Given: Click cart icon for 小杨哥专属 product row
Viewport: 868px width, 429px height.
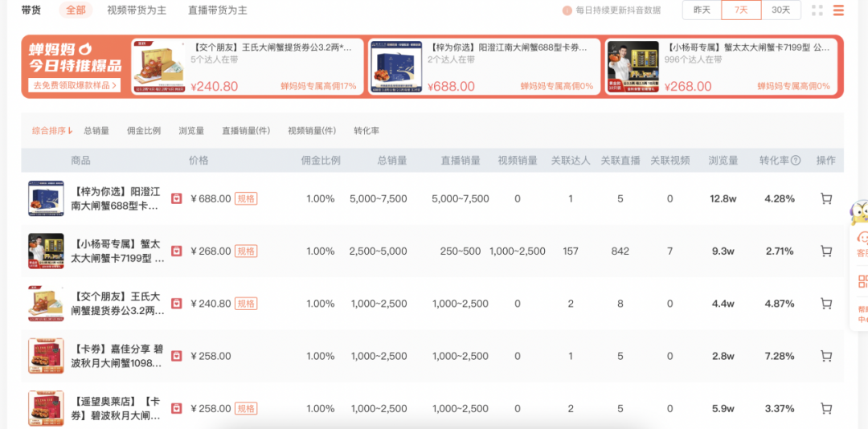Looking at the screenshot, I should pyautogui.click(x=825, y=251).
